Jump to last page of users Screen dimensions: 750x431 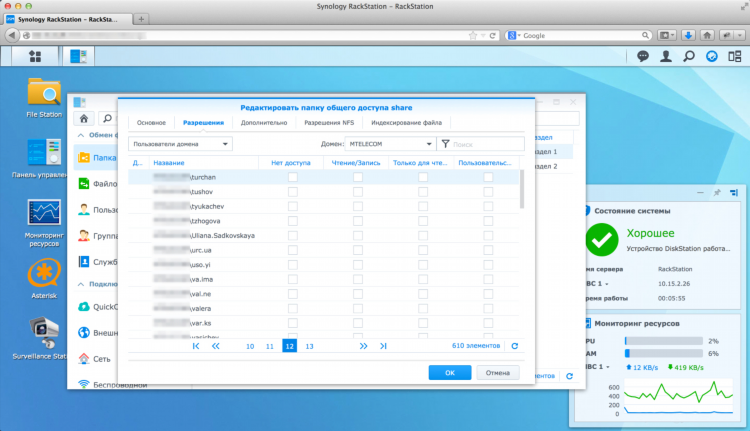pyautogui.click(x=383, y=346)
